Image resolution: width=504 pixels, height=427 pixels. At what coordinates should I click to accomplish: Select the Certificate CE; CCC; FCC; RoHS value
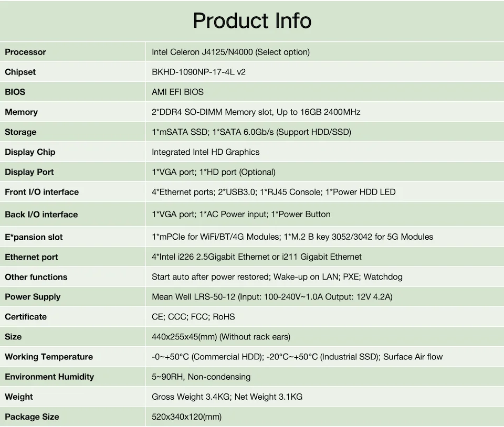point(193,316)
